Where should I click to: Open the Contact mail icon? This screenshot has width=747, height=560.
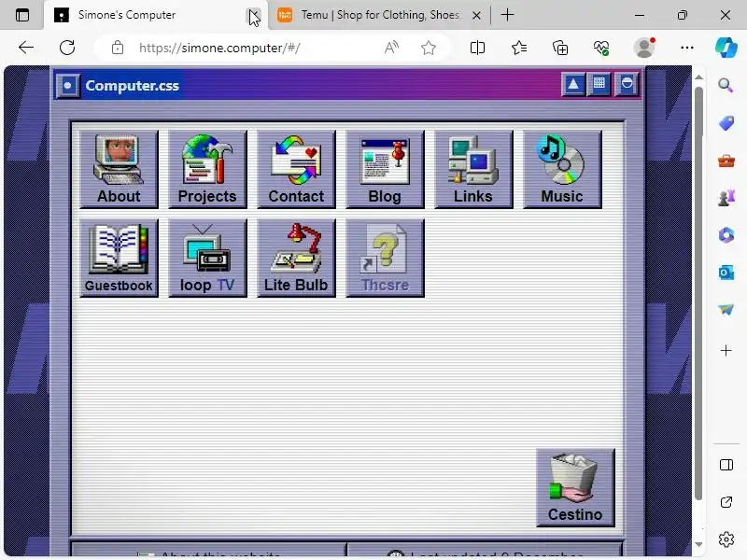click(296, 169)
